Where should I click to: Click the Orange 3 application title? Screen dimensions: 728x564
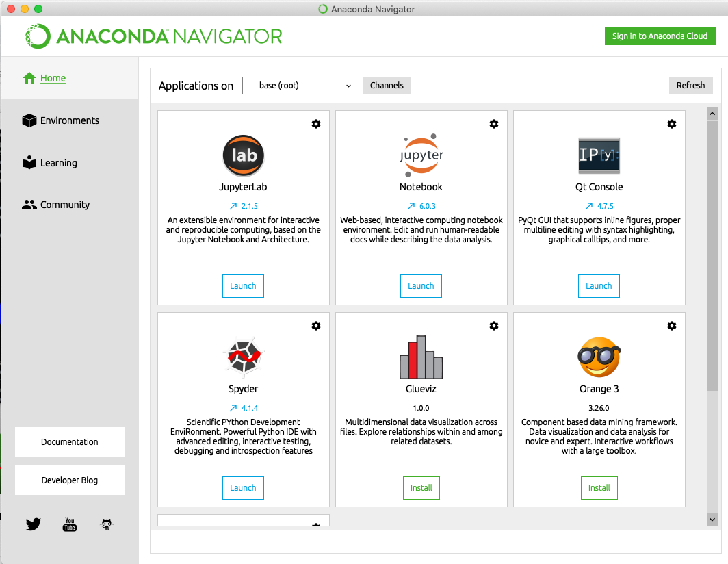click(x=599, y=389)
